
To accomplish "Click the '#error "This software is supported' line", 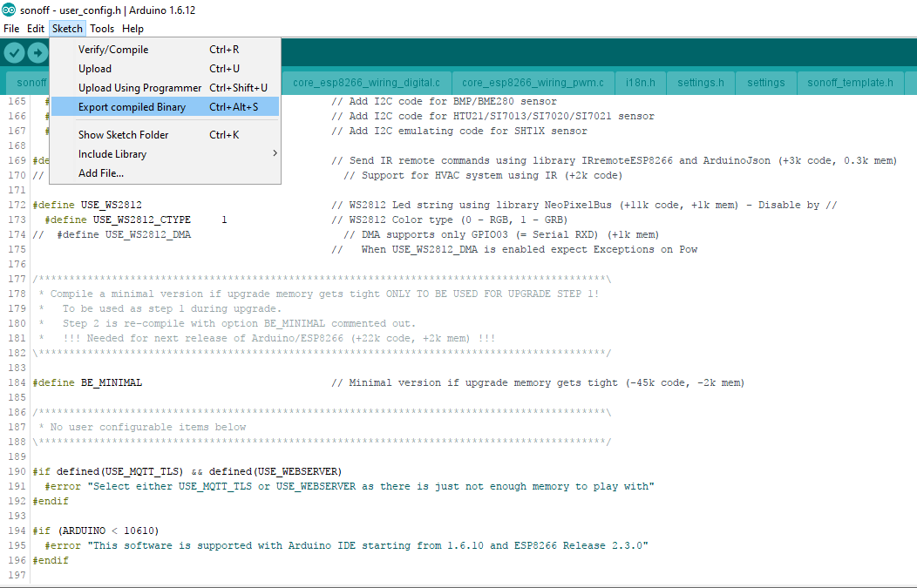I will (347, 545).
